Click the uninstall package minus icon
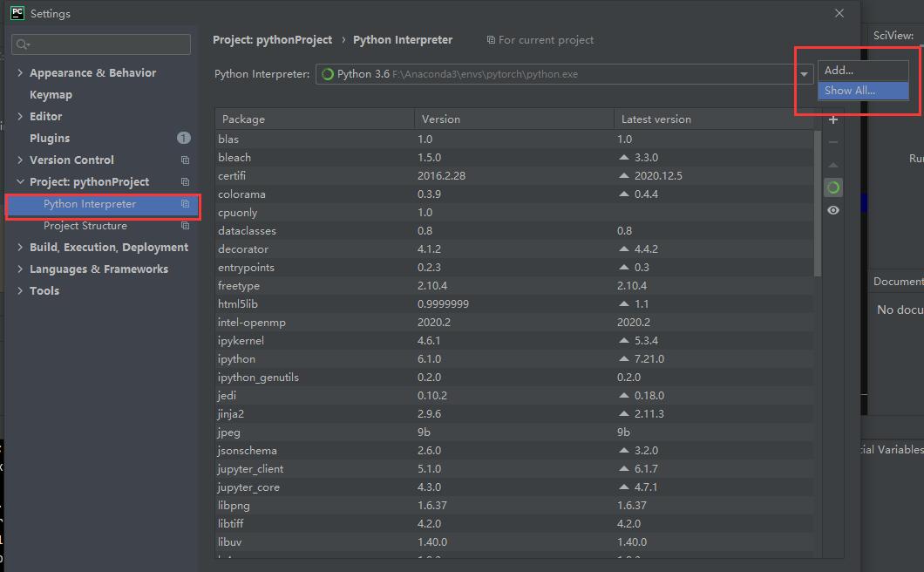Screen dimensions: 924x572 (x=832, y=141)
